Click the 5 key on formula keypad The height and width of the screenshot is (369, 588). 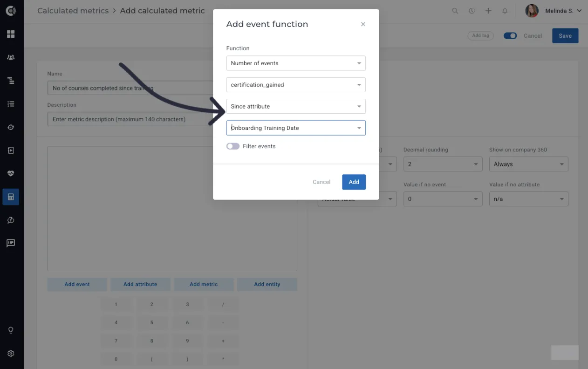tap(152, 322)
